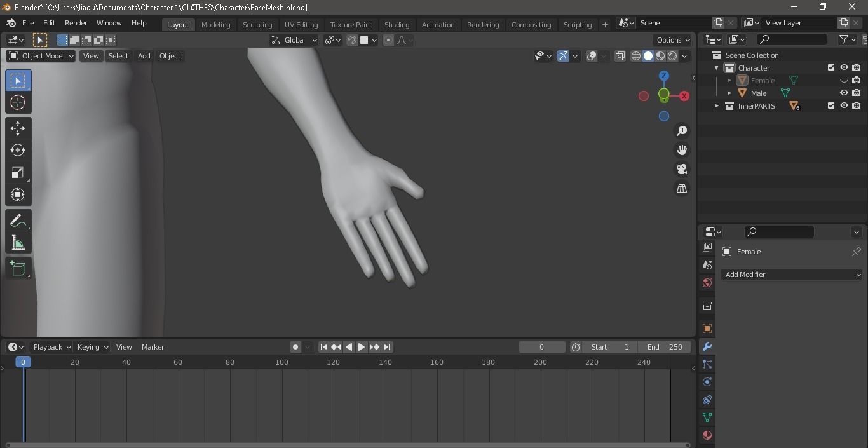This screenshot has height=448, width=868.
Task: Click the pan view hand icon
Action: click(x=682, y=150)
